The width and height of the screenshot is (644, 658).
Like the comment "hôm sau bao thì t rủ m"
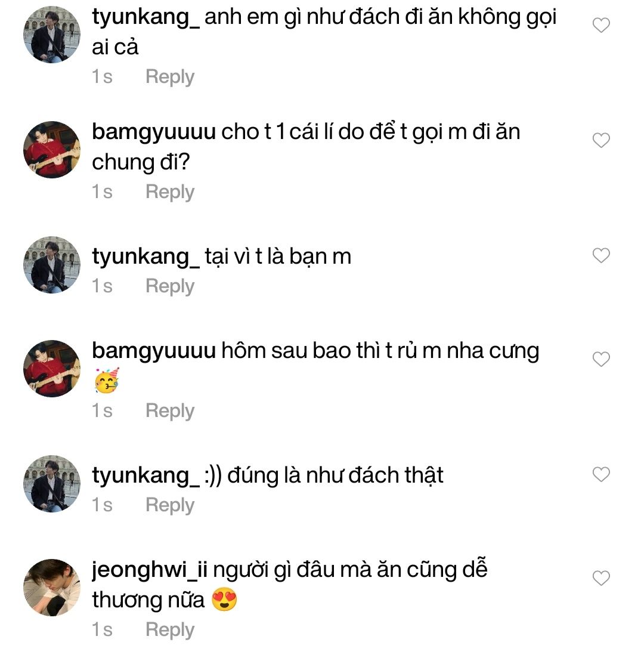601,359
